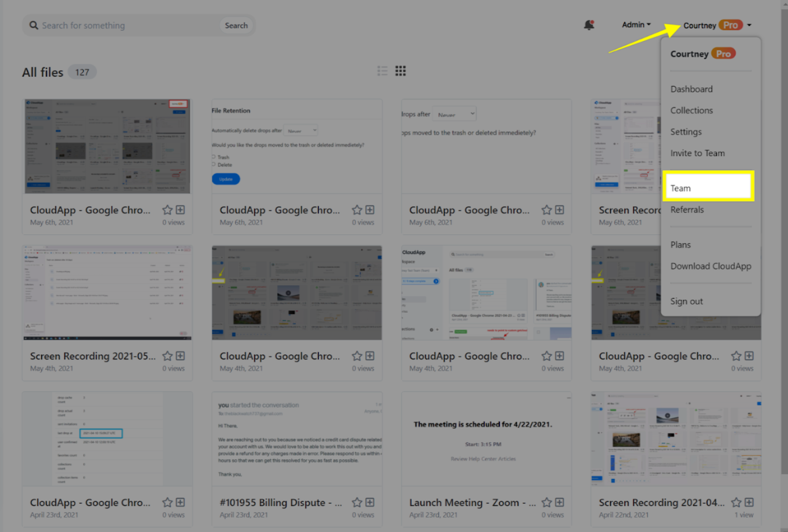Click the Launch Meeting - Zoom title

coord(473,502)
